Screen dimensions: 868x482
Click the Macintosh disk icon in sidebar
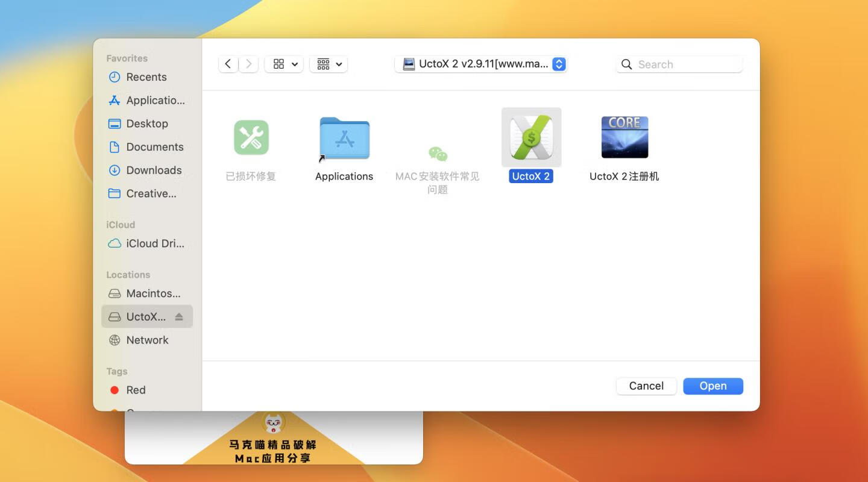114,293
